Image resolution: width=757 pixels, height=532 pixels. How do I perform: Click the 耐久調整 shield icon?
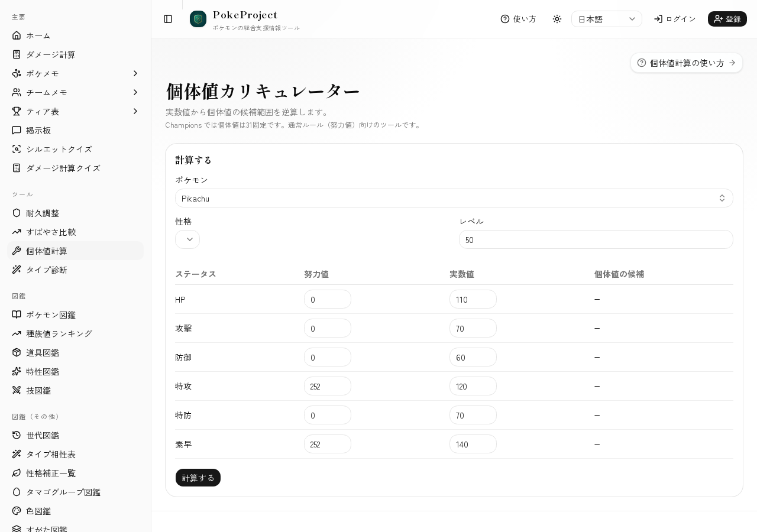pyautogui.click(x=17, y=213)
